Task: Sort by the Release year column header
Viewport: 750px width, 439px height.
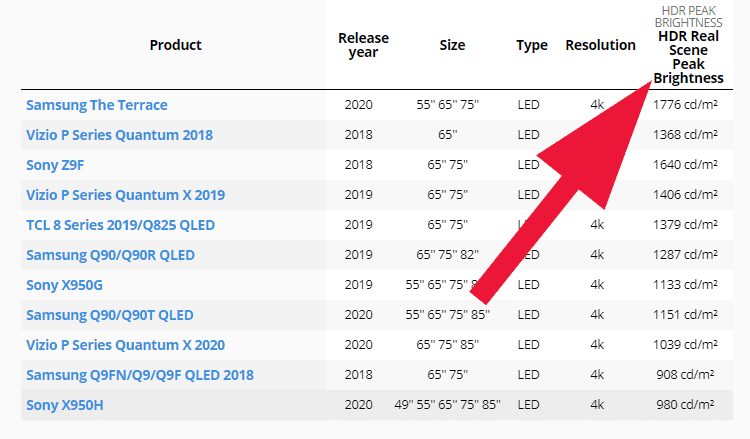Action: click(x=364, y=45)
